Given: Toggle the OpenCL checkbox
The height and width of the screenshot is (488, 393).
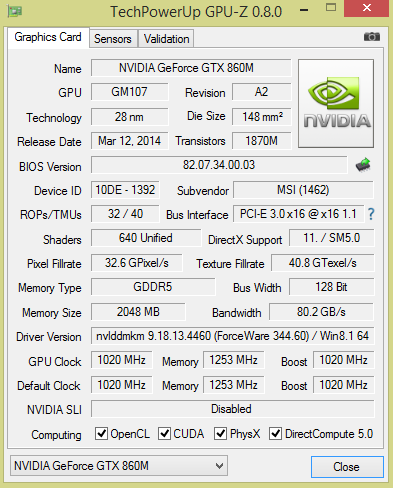Looking at the screenshot, I should 101,434.
